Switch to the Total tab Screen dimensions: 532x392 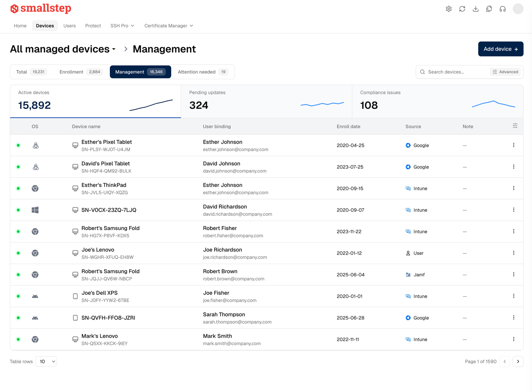(x=32, y=72)
